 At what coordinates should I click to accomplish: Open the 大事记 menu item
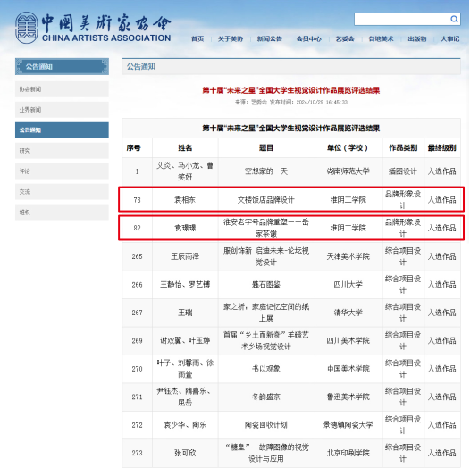point(450,39)
